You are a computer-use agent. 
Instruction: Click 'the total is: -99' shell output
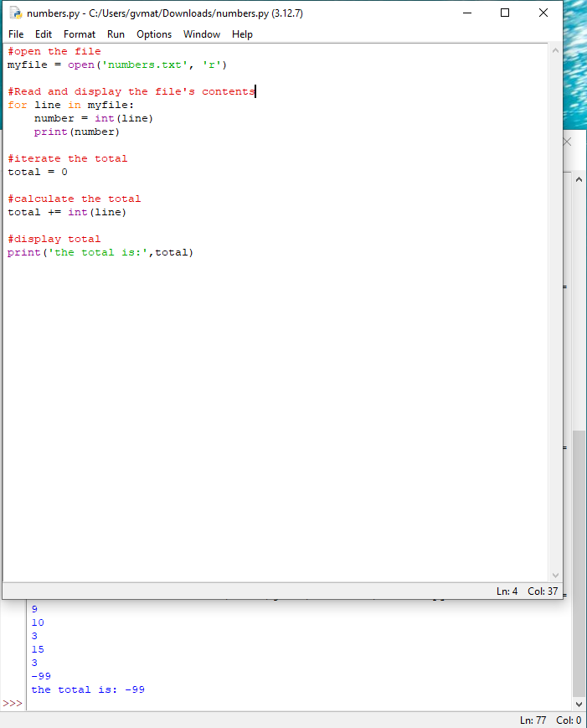point(88,690)
